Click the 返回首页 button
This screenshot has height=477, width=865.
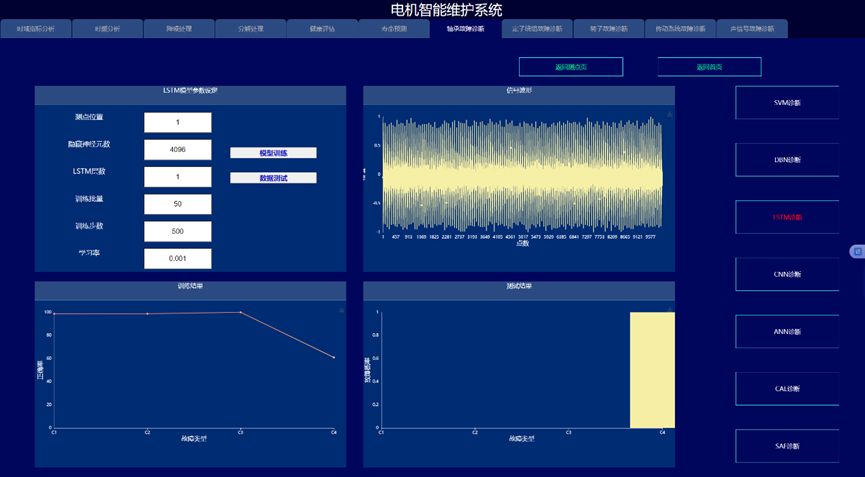709,67
